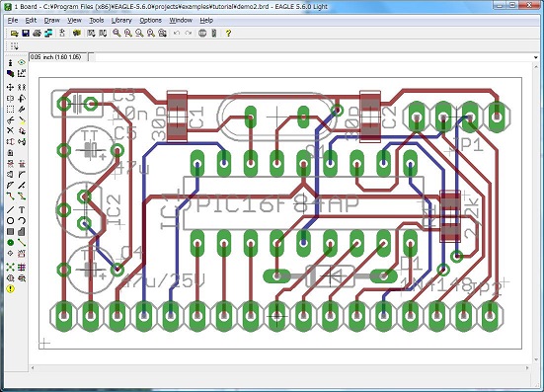Click the Use library icon

click(77, 34)
